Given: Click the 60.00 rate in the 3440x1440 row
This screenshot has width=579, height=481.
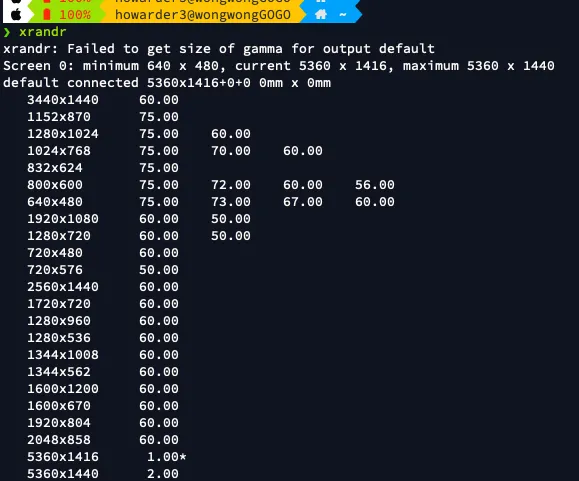Looking at the screenshot, I should pyautogui.click(x=159, y=100).
